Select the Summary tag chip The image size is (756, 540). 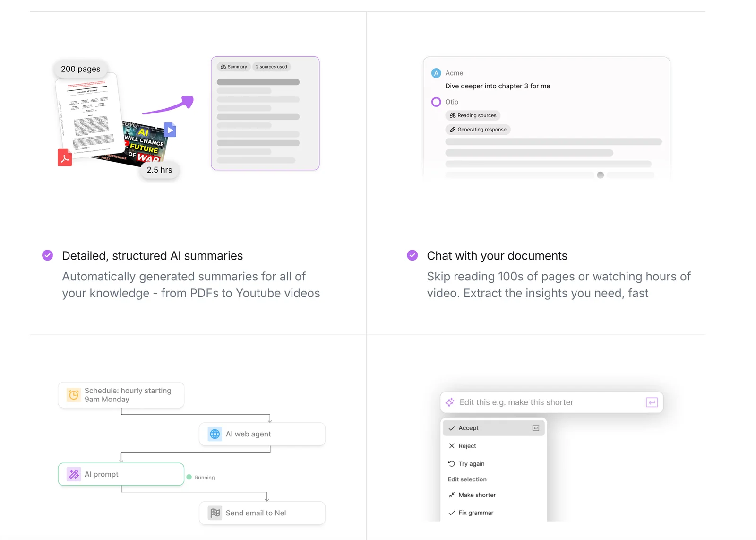234,67
